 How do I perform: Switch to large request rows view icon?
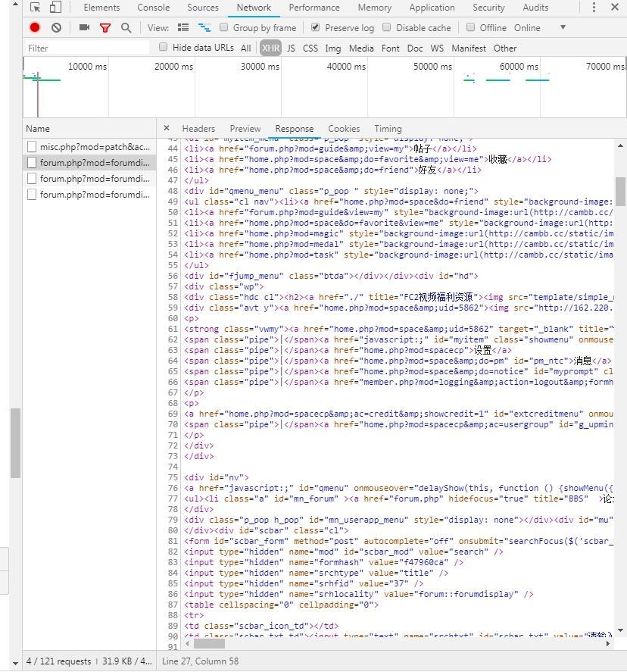pos(183,27)
